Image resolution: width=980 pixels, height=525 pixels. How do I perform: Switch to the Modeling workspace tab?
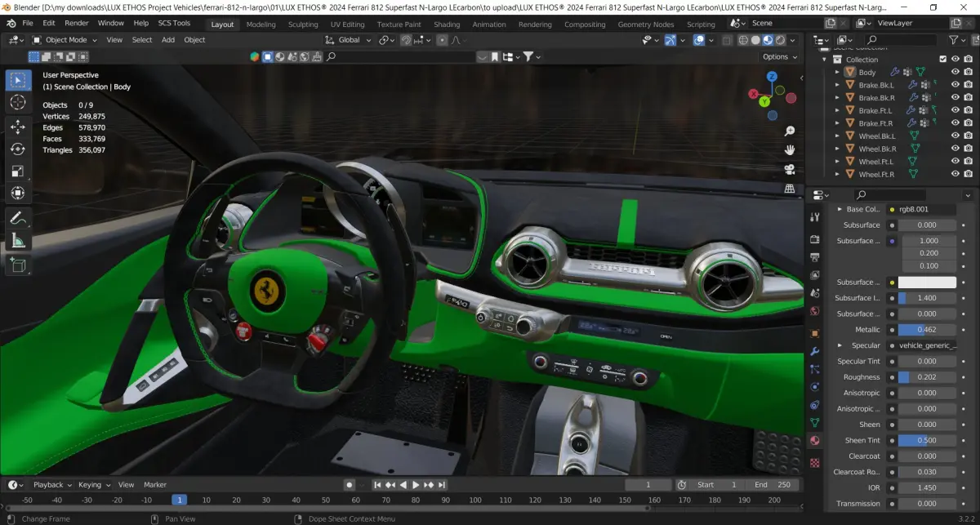(261, 24)
